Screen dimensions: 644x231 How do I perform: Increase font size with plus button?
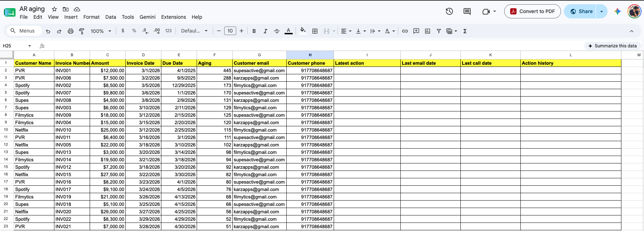point(241,31)
